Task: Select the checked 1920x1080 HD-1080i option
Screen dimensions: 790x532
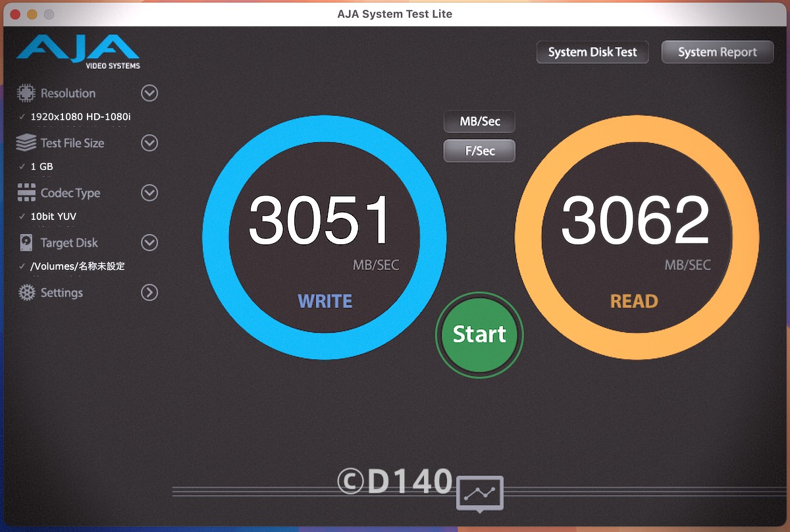Action: click(x=80, y=117)
